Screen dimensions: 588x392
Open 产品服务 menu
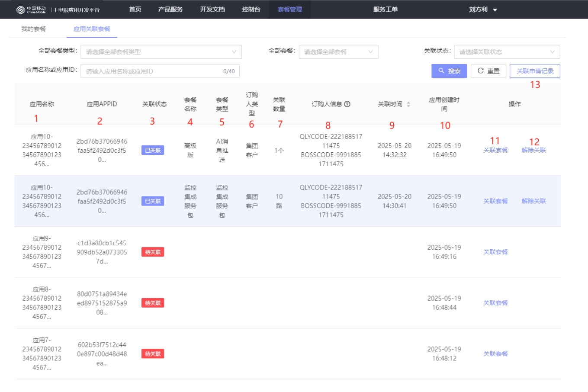[170, 9]
